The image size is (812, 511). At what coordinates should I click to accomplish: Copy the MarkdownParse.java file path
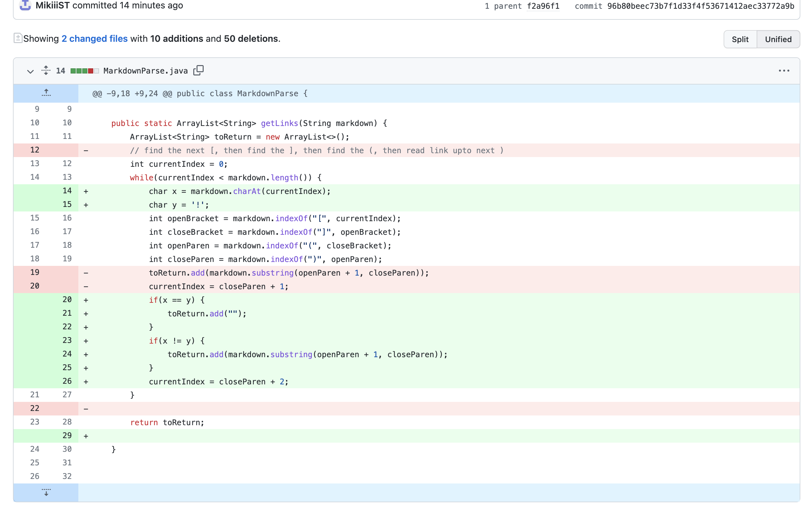[x=199, y=71]
